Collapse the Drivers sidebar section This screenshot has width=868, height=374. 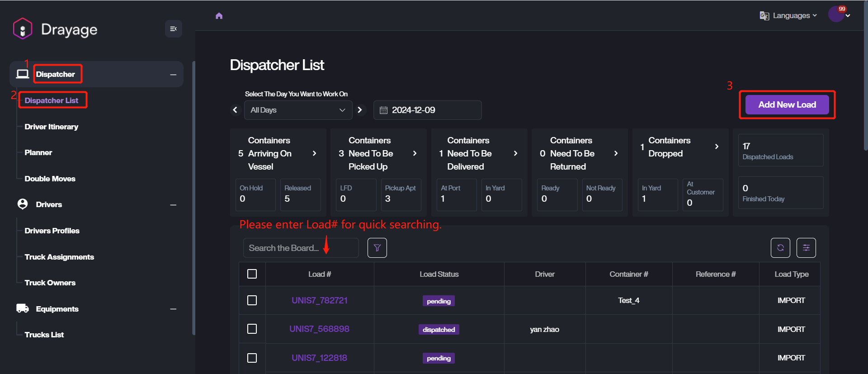pyautogui.click(x=173, y=205)
